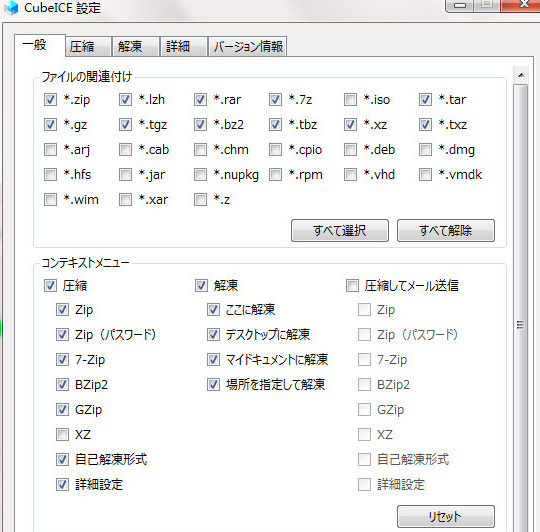Enable XZ under 圧縮 menu
The image size is (540, 532).
point(62,435)
